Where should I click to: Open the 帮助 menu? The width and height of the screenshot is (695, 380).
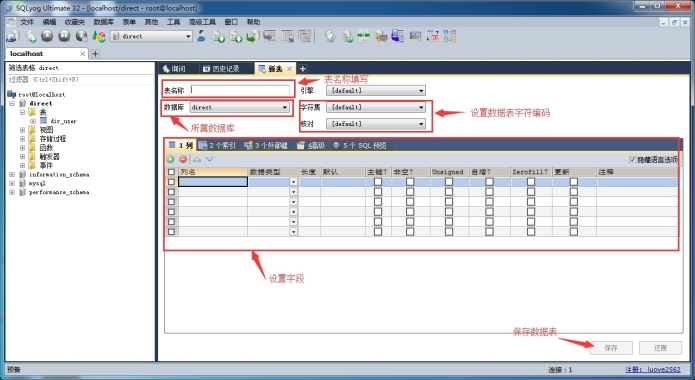point(254,22)
